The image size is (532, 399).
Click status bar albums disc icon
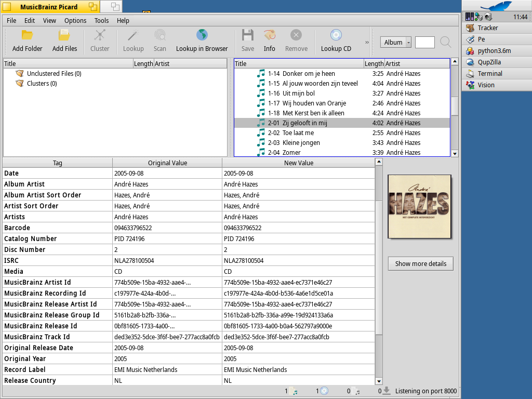click(x=324, y=391)
